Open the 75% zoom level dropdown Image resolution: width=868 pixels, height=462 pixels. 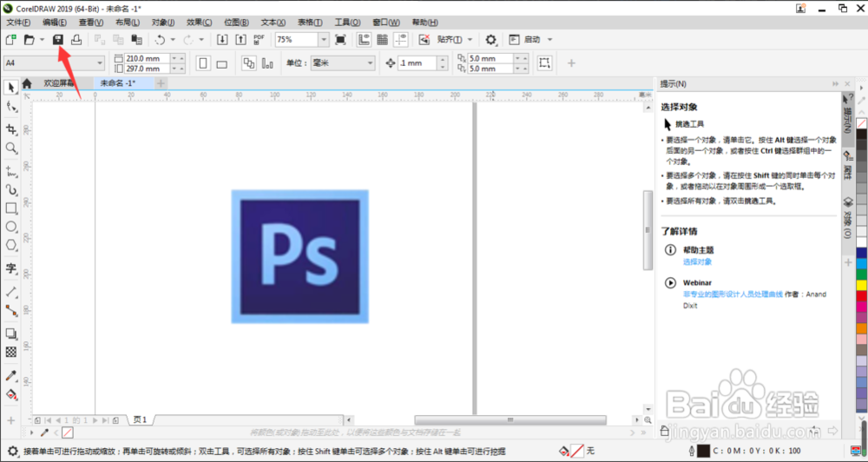324,39
